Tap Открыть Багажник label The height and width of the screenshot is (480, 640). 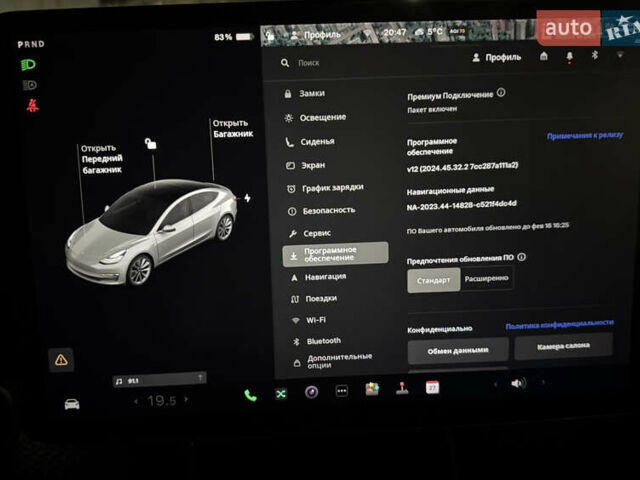tap(233, 129)
